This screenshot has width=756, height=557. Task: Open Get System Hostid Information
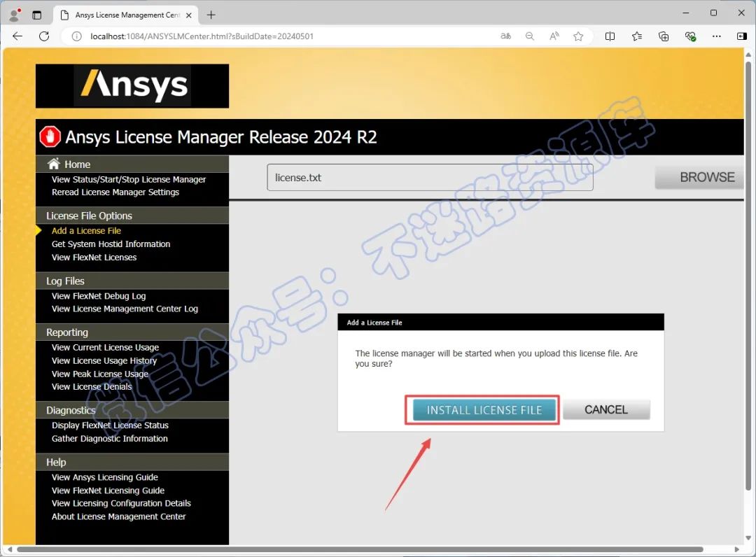pos(111,244)
